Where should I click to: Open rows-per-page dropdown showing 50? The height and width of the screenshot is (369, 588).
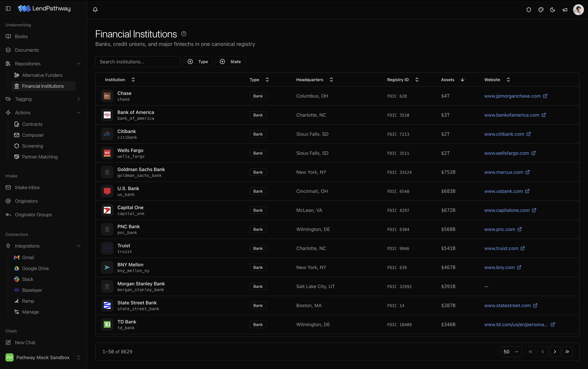(511, 351)
